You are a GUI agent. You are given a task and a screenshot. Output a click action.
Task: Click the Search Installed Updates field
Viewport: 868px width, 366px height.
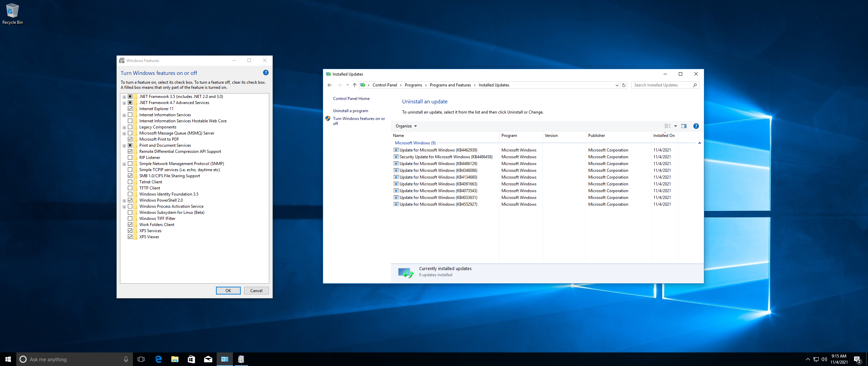(661, 85)
